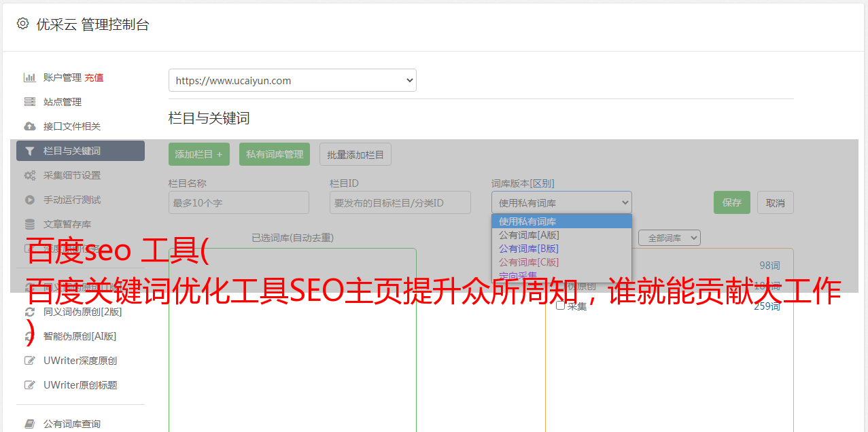
Task: Open the site URL dropdown
Action: [292, 80]
